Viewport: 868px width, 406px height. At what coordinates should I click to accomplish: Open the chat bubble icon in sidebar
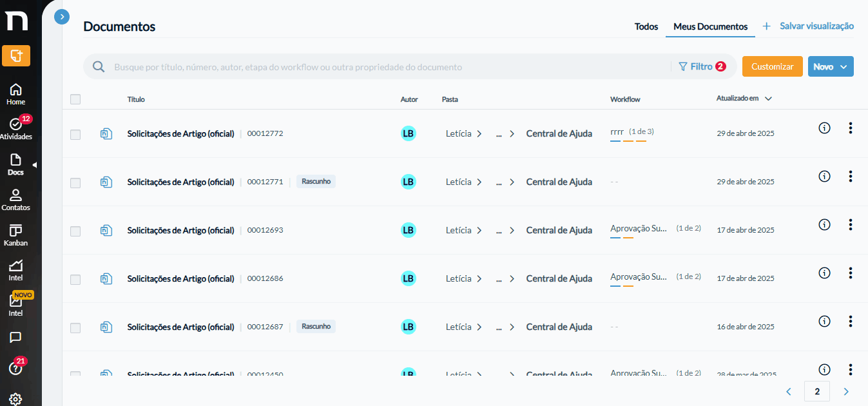16,337
